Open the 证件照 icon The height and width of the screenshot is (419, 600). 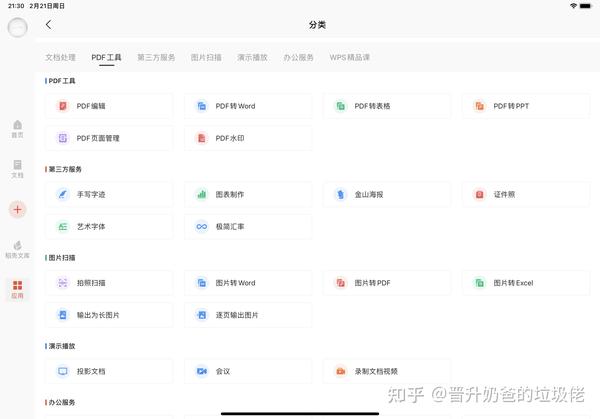tap(479, 194)
